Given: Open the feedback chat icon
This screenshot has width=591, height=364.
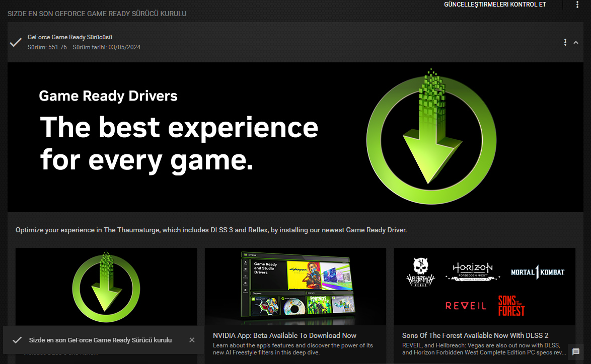Looking at the screenshot, I should 575,351.
